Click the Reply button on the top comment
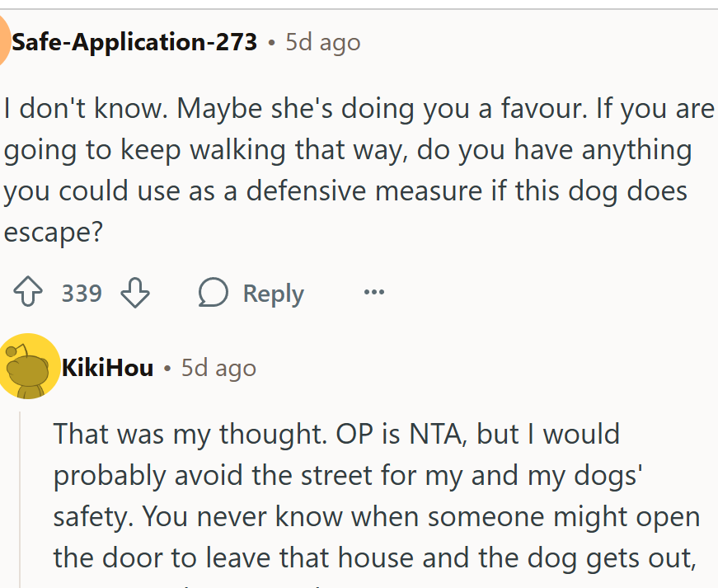Image resolution: width=718 pixels, height=588 pixels. tap(272, 293)
